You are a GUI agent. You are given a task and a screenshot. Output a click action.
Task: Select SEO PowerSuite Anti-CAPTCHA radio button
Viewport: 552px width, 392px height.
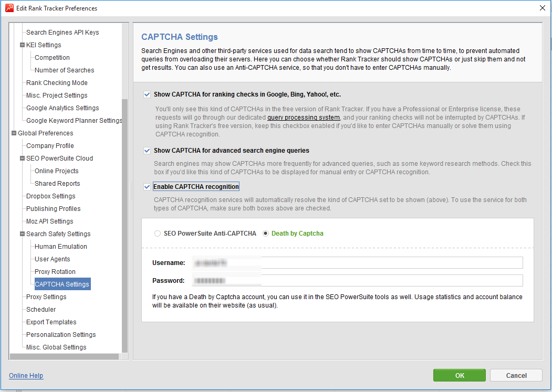(x=158, y=234)
